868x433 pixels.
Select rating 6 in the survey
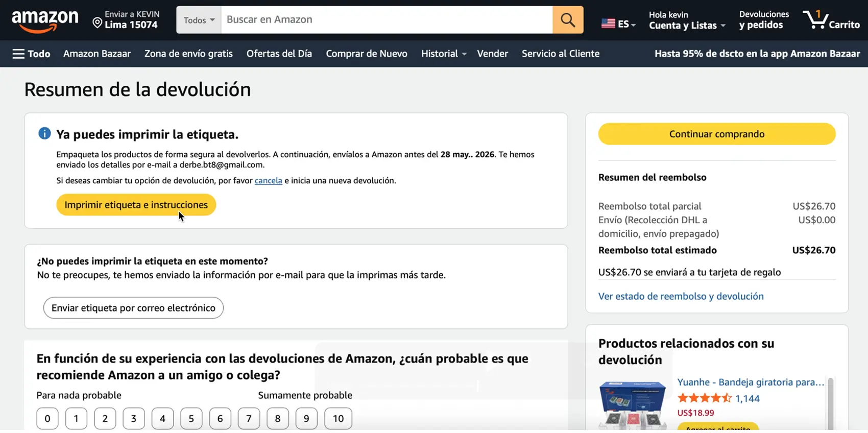point(220,419)
